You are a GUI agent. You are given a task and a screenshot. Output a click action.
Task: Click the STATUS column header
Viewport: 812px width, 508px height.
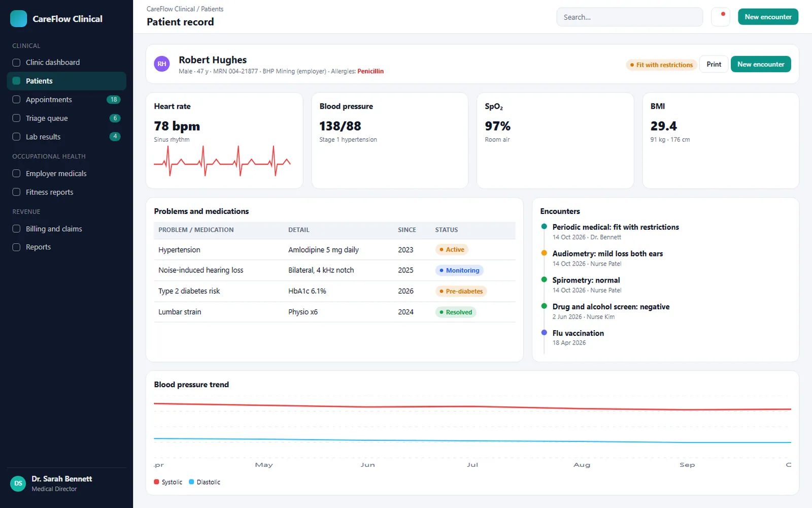(x=446, y=230)
